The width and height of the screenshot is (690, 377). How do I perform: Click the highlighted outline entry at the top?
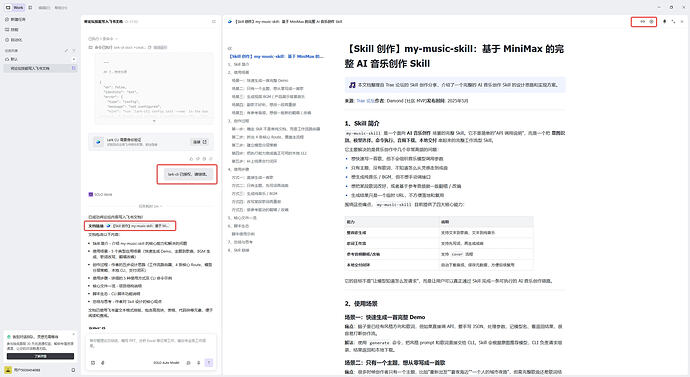pos(276,56)
